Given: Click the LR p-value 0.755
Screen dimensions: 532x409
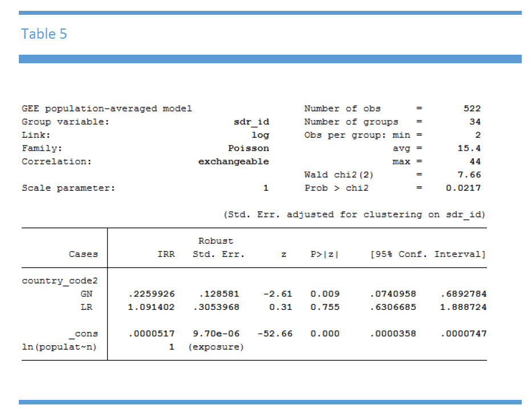Looking at the screenshot, I should (x=324, y=307).
